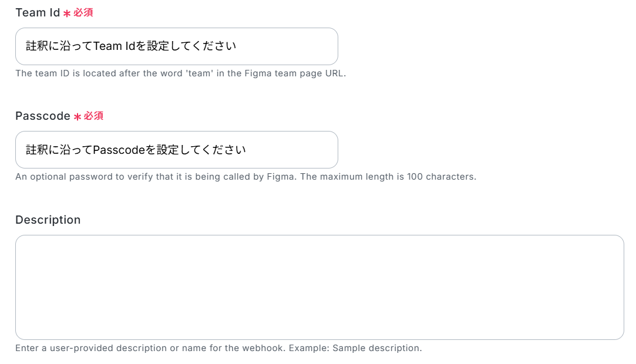Click the Passcode help text about optional password
Viewport: 636px width, 364px height.
tap(246, 177)
